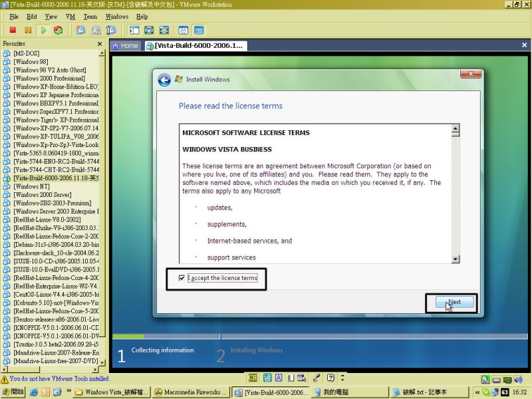Click the back arrow in Install Windows dialog
The height and width of the screenshot is (399, 532).
(x=164, y=80)
